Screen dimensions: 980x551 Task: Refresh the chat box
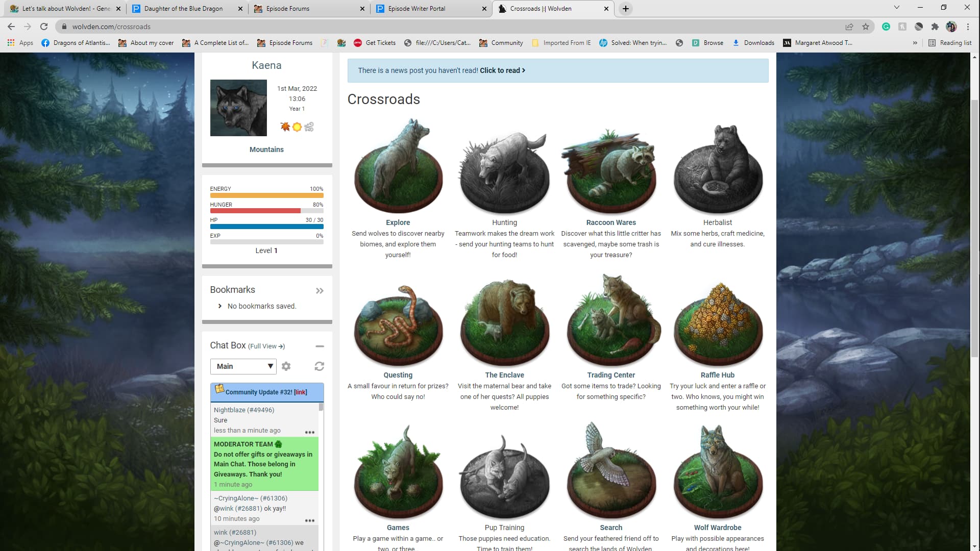(320, 366)
